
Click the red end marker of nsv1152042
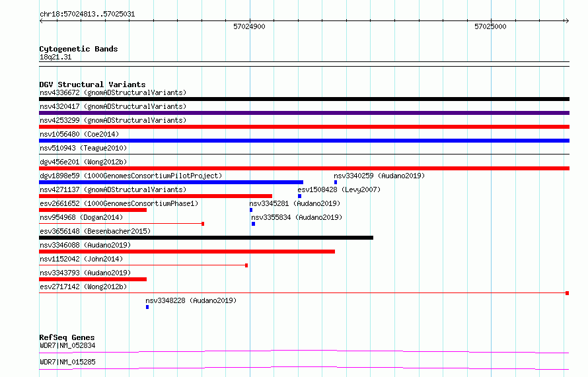click(246, 265)
